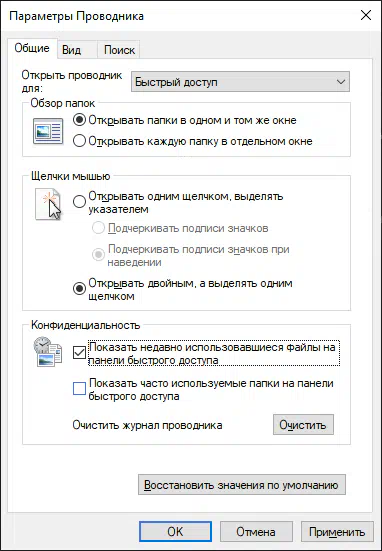Viewport: 382px width, 551px height.
Task: Open the Быстрый доступ dropdown list
Action: pyautogui.click(x=240, y=82)
